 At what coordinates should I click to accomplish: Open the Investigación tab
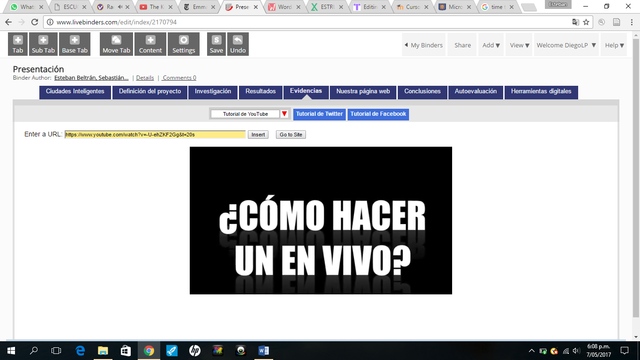coord(213,92)
